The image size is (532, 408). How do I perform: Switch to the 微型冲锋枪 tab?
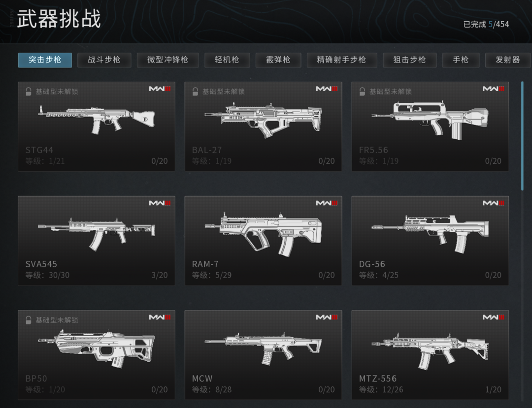click(167, 60)
